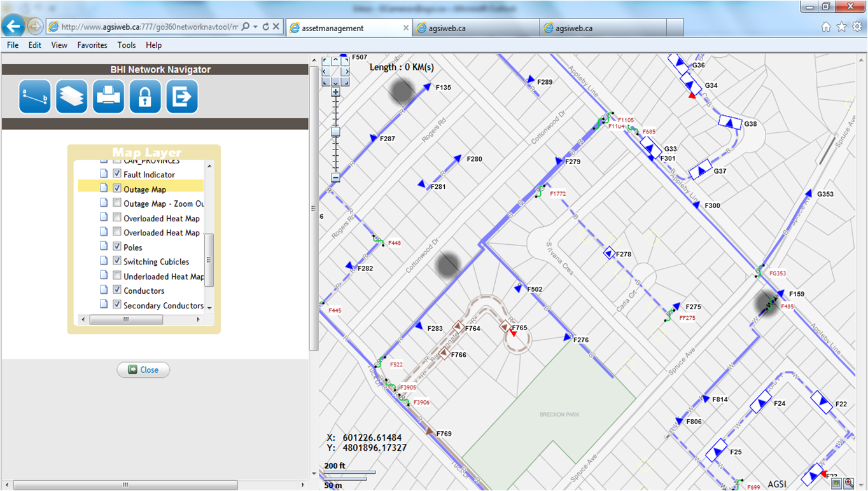Image resolution: width=868 pixels, height=491 pixels.
Task: Click the G353 node label on map
Action: pyautogui.click(x=825, y=194)
